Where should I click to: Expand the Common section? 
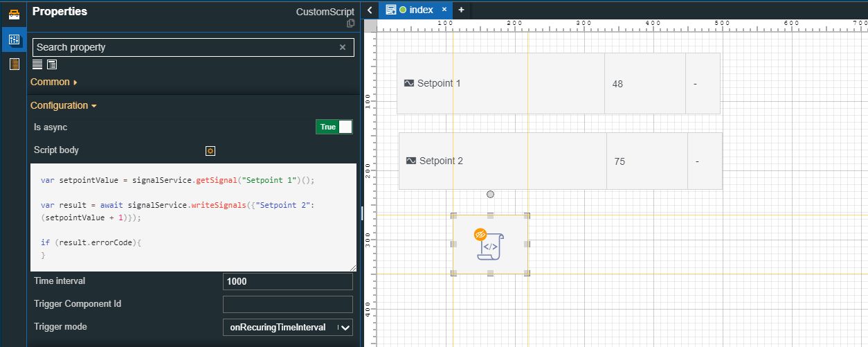(x=54, y=82)
